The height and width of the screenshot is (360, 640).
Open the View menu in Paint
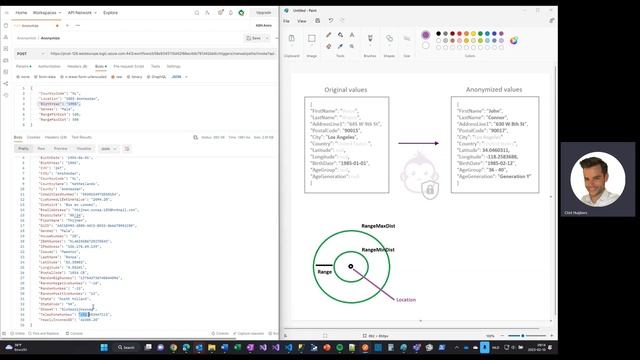pos(302,21)
